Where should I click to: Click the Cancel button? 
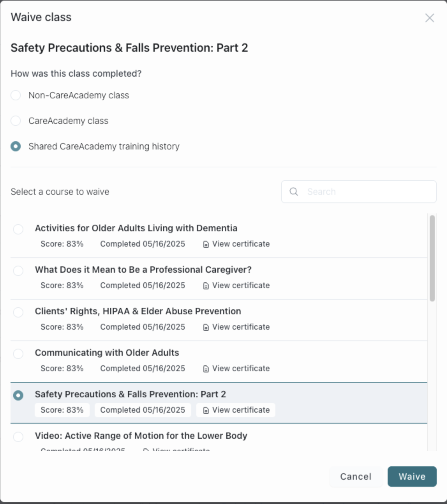[x=355, y=477]
